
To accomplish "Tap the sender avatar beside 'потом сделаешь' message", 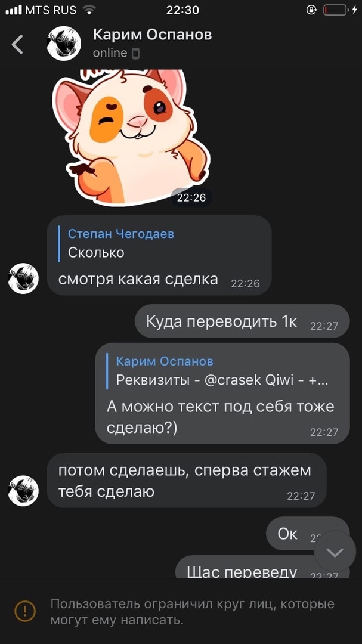I will (23, 491).
